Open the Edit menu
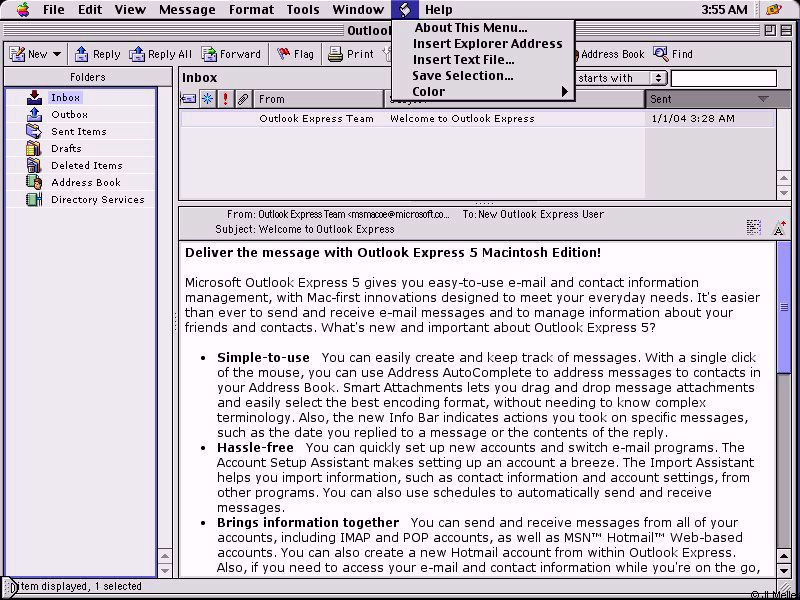The width and height of the screenshot is (800, 600). click(90, 9)
